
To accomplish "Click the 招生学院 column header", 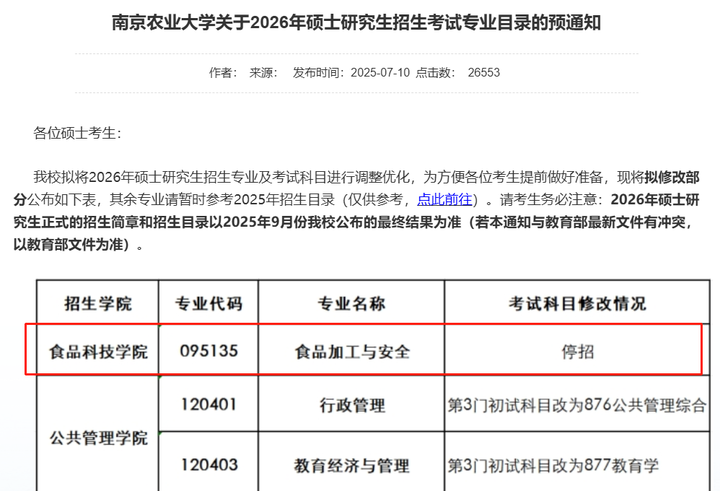I will click(x=98, y=304).
